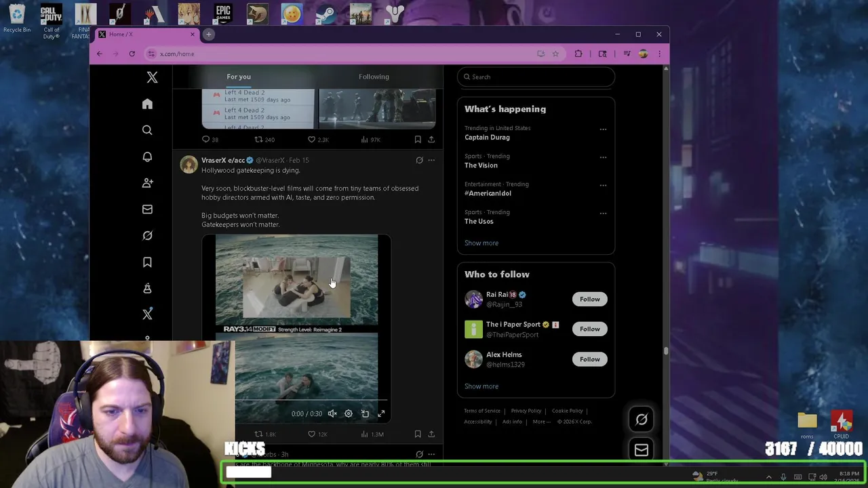Open the Epic Games desktop shortcut

pos(223,14)
